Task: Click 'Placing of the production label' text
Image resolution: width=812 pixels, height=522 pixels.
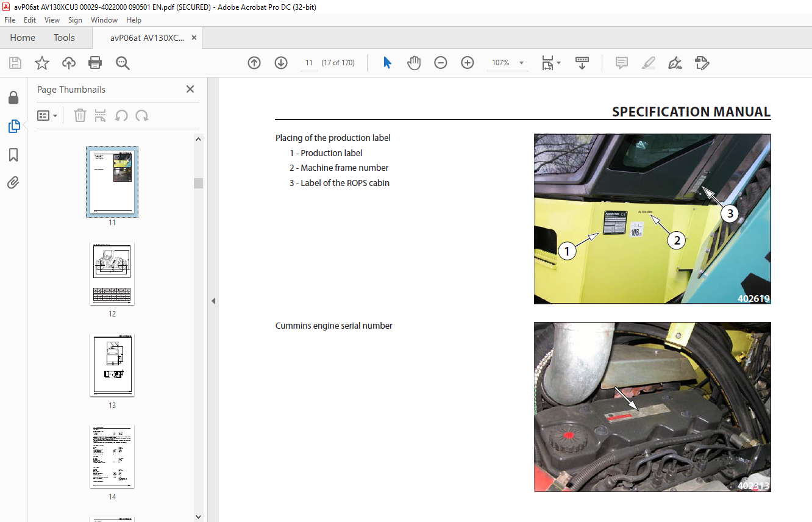Action: 333,138
